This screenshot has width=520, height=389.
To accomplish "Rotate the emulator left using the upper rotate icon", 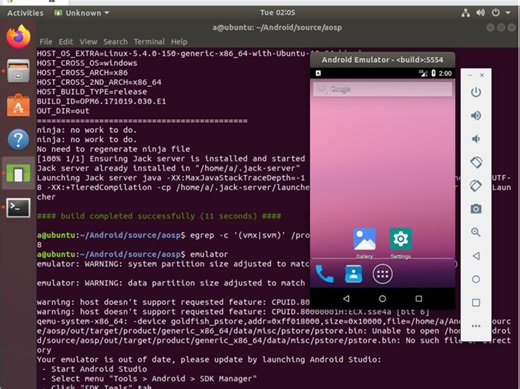I will point(476,162).
